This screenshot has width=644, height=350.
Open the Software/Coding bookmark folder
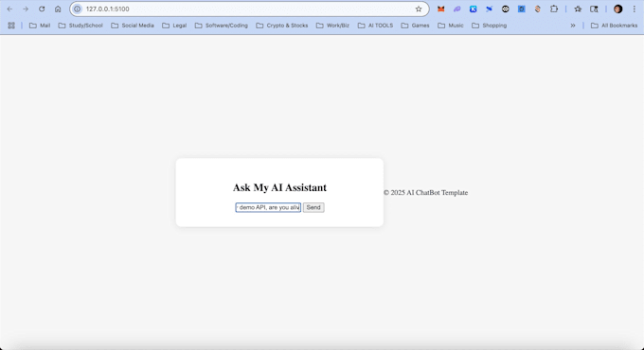[x=222, y=26]
